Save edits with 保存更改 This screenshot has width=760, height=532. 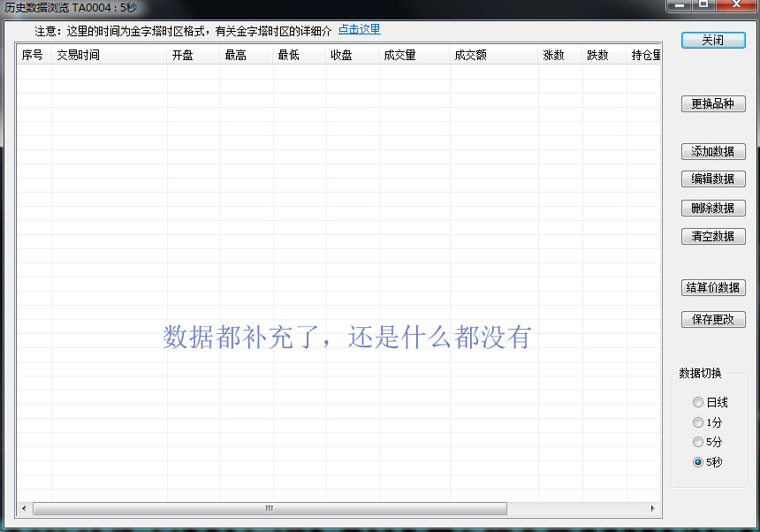[713, 320]
